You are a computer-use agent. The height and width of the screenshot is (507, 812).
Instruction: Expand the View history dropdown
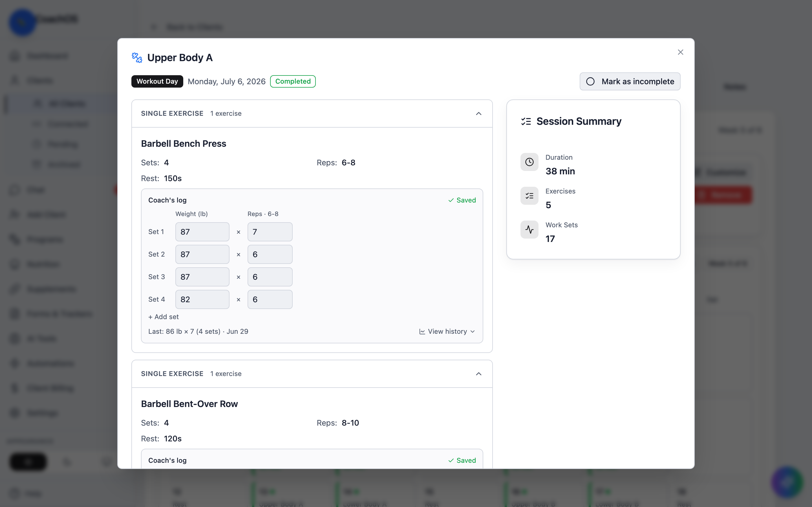pos(447,332)
